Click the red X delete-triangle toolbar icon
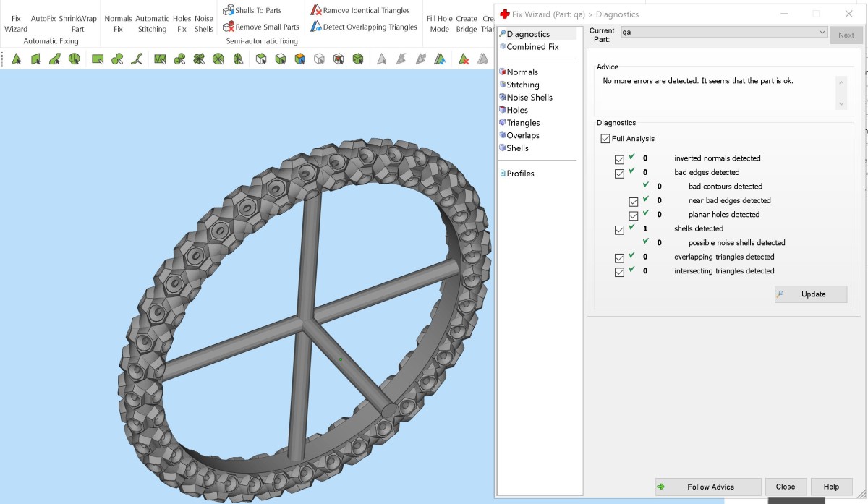 tap(464, 59)
